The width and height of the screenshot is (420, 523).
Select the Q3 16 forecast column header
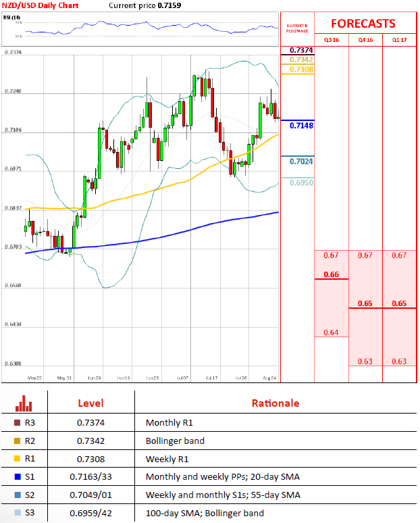coord(331,41)
